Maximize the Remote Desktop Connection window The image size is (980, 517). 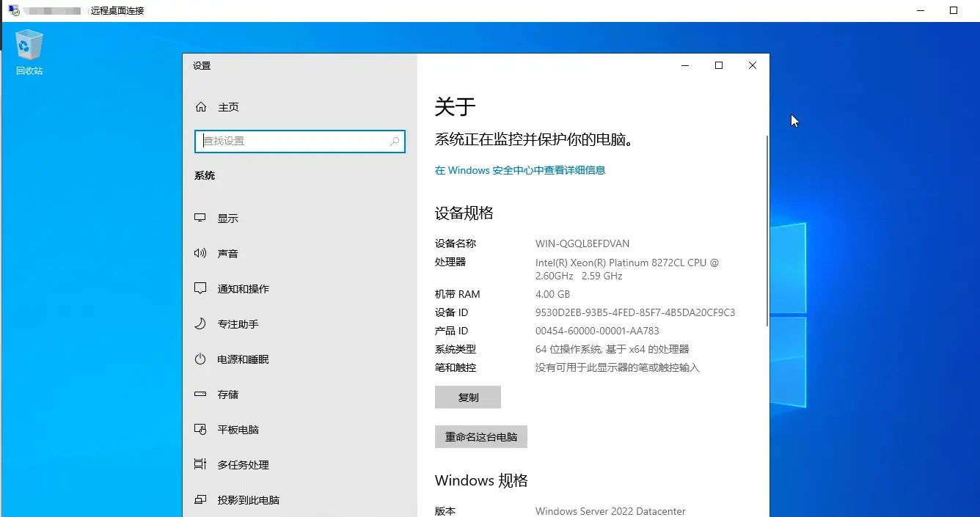954,10
